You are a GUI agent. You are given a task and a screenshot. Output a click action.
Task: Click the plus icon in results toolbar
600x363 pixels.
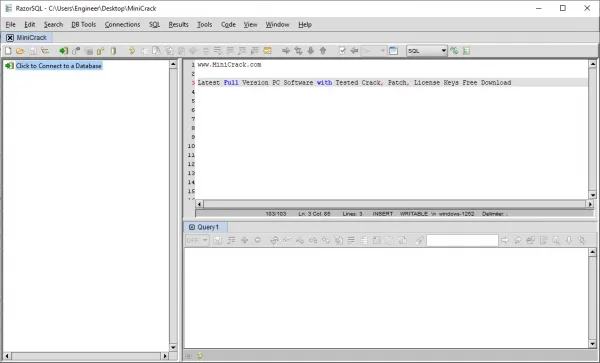point(245,240)
